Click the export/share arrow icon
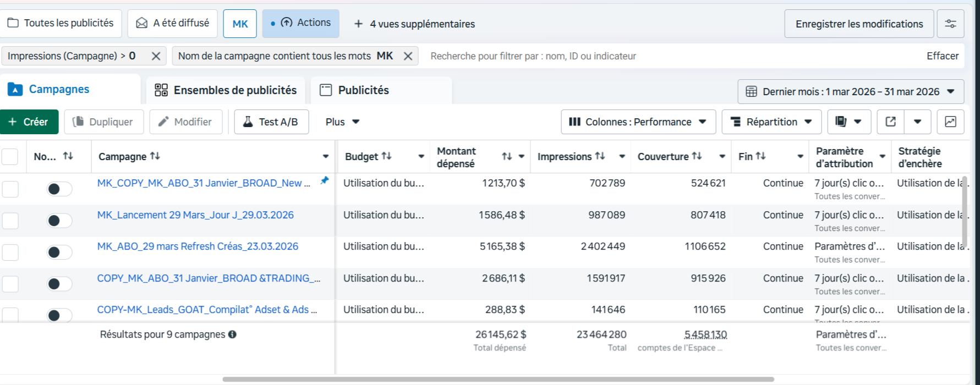980x385 pixels. (x=890, y=122)
